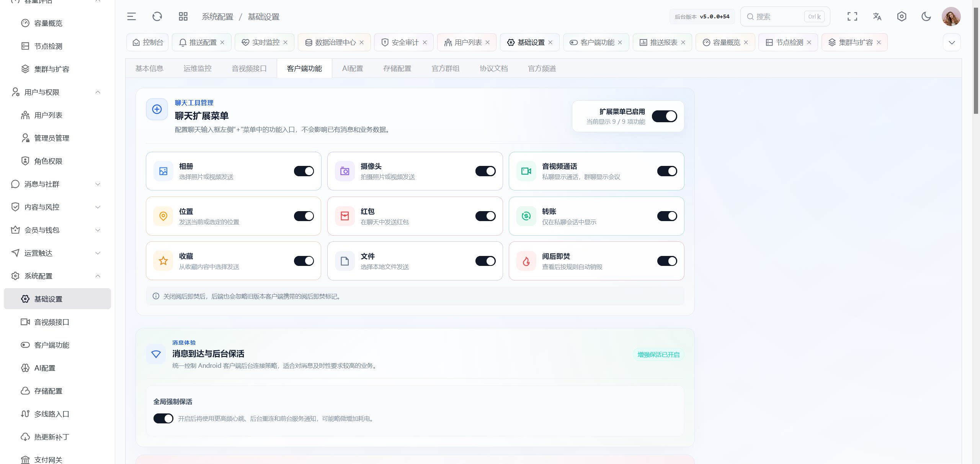Switch to the AI配置 settings tab
This screenshot has height=464, width=980.
[x=353, y=68]
